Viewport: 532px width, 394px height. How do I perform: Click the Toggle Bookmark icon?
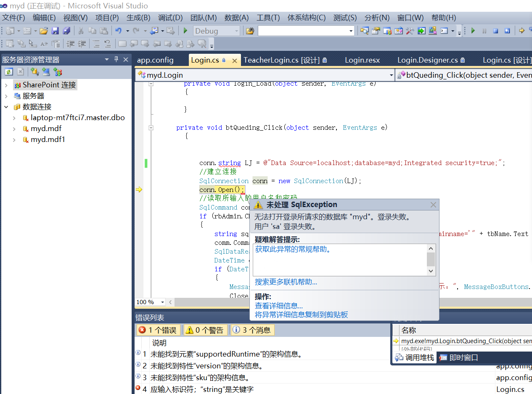(x=122, y=43)
